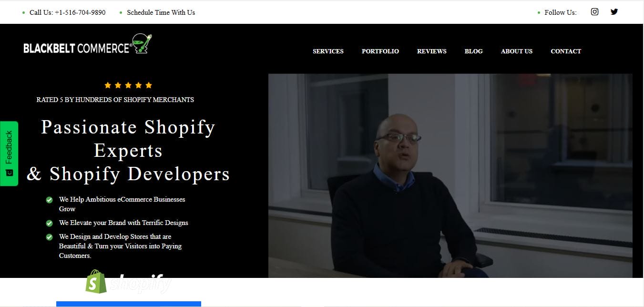The width and height of the screenshot is (644, 307).
Task: Open the Services menu
Action: pos(328,51)
